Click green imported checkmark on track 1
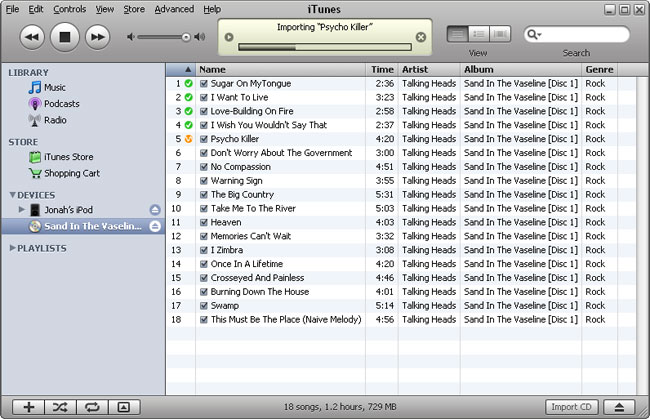Image resolution: width=650 pixels, height=419 pixels. 189,84
